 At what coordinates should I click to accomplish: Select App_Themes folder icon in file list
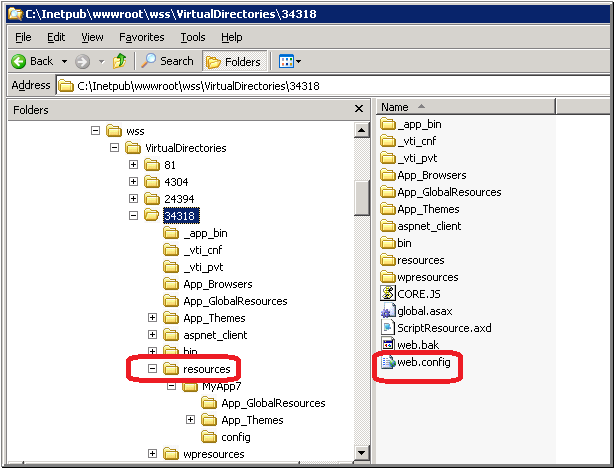pos(388,209)
